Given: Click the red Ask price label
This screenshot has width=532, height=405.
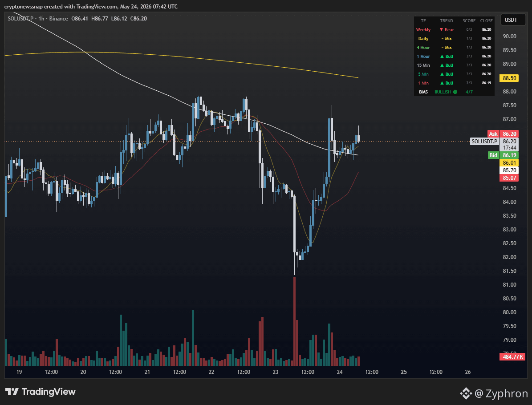Looking at the screenshot, I should coord(503,134).
